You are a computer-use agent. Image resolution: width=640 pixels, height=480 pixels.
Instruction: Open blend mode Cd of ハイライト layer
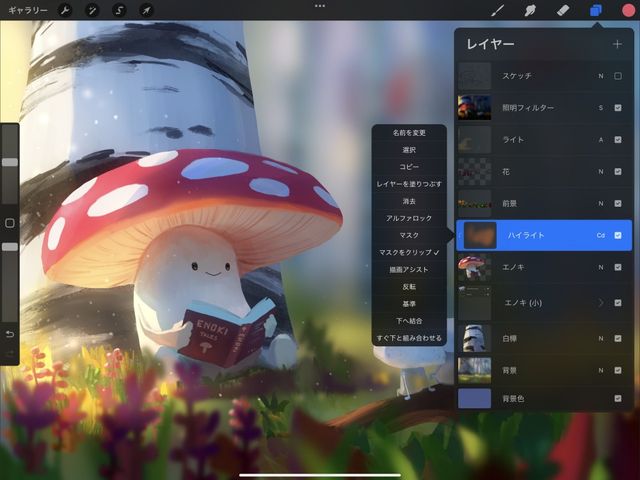coord(601,235)
